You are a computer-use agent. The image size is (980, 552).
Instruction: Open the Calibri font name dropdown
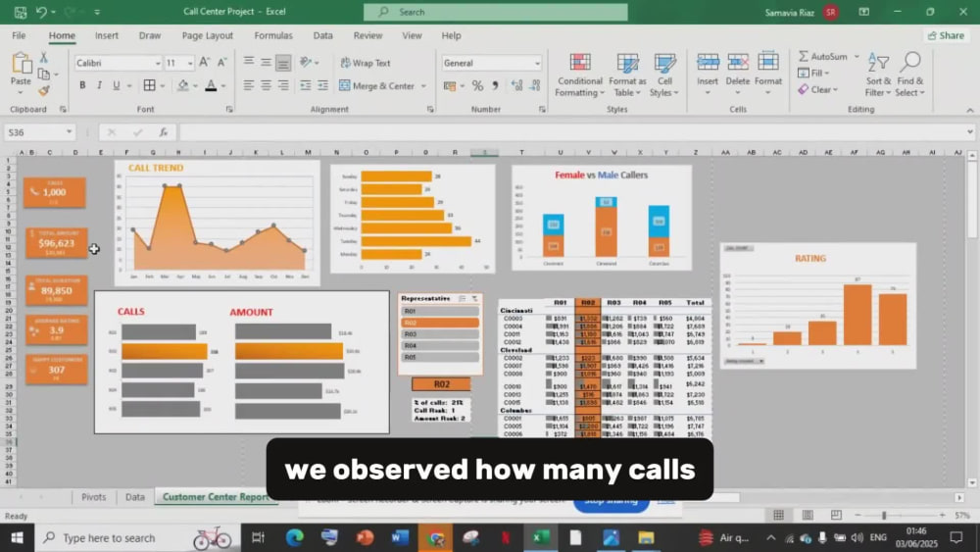pyautogui.click(x=158, y=63)
